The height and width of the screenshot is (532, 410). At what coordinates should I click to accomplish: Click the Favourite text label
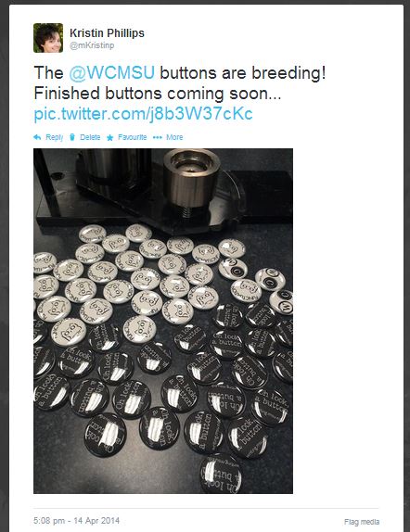(132, 137)
